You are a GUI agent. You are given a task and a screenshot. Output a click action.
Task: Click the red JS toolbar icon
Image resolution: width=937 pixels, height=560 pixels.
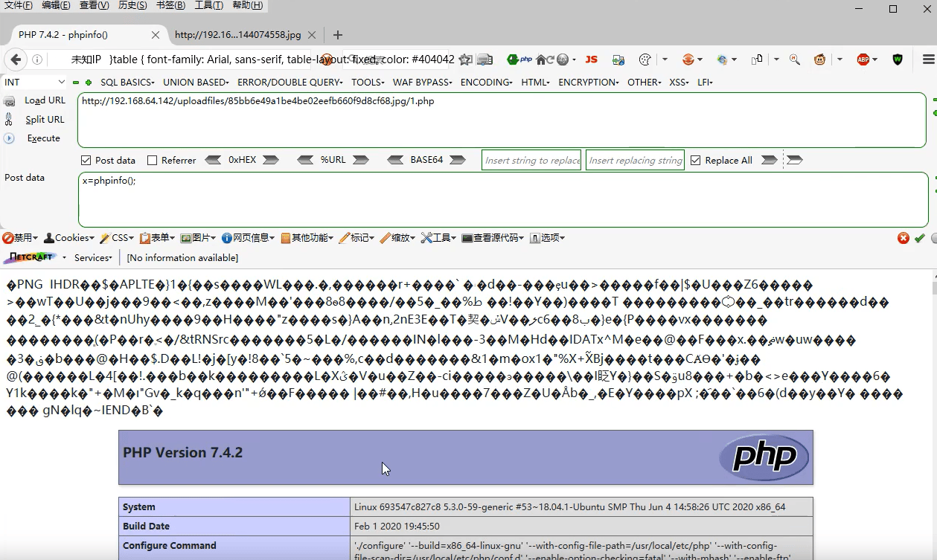tap(592, 59)
